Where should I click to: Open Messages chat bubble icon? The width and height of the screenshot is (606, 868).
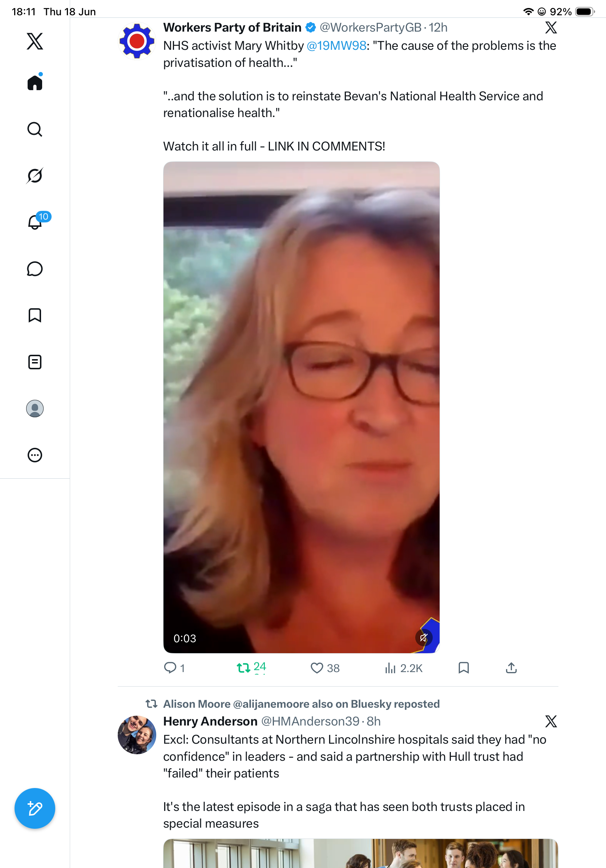pyautogui.click(x=35, y=269)
